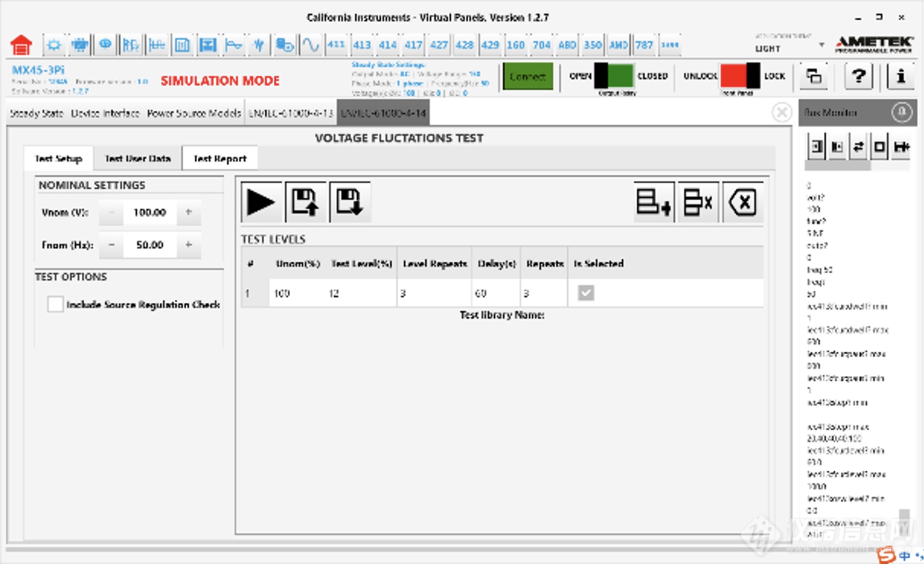Open the ABD test toolbar button
Image resolution: width=924 pixels, height=565 pixels.
tap(567, 45)
